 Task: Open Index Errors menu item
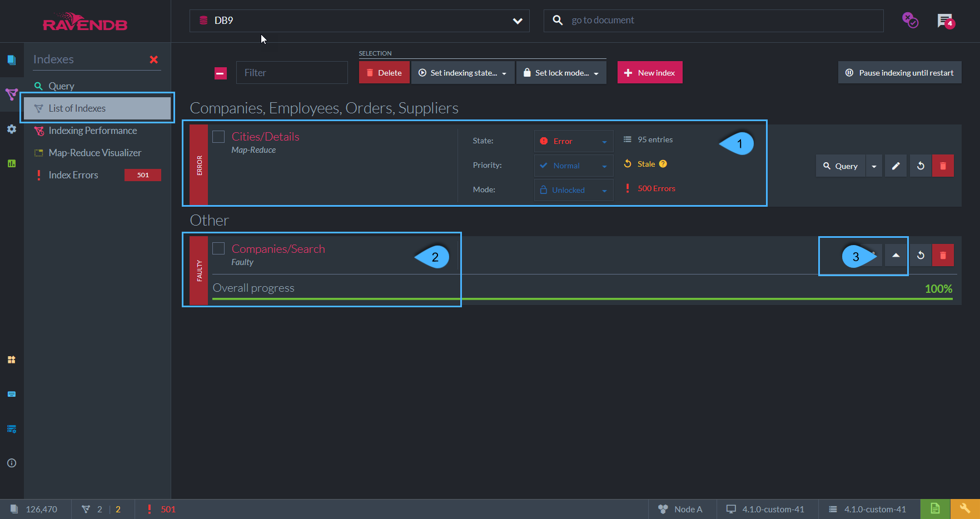pos(73,175)
